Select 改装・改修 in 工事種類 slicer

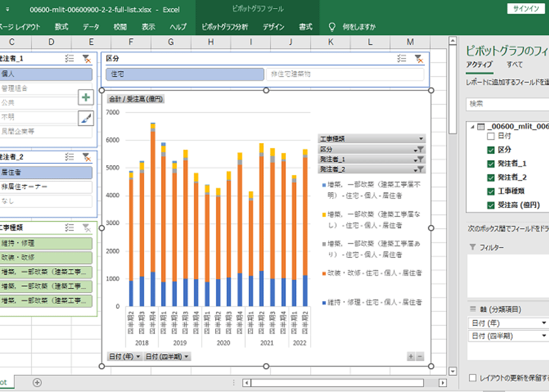[x=46, y=258]
